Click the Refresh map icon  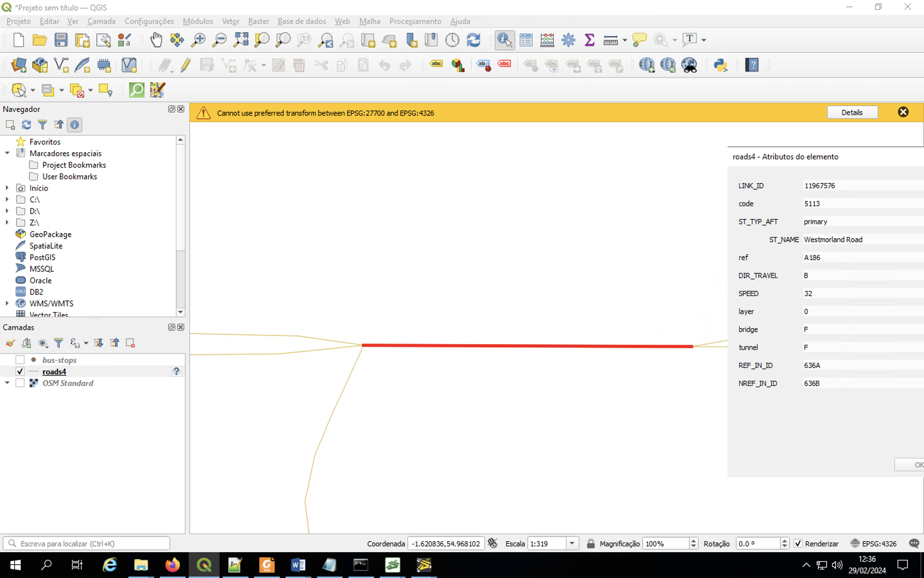click(474, 40)
